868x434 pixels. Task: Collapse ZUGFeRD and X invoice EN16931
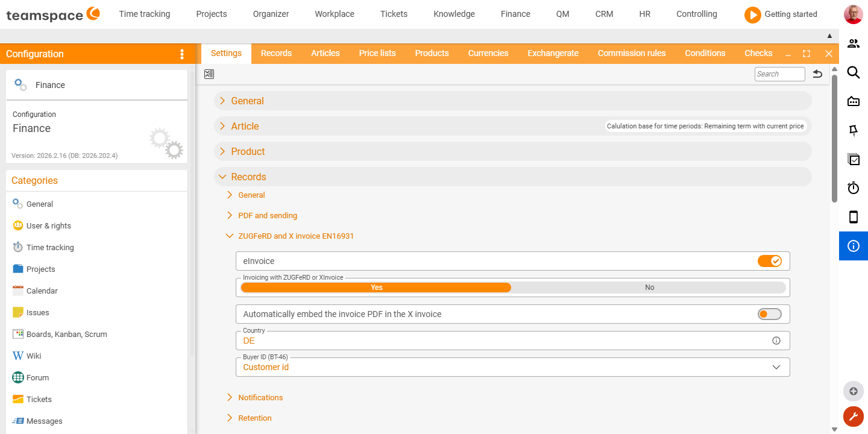(x=290, y=236)
